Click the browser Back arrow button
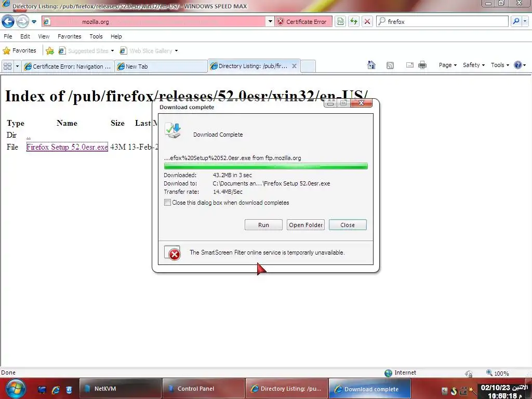Screen dimensions: 532x399 tap(8, 21)
